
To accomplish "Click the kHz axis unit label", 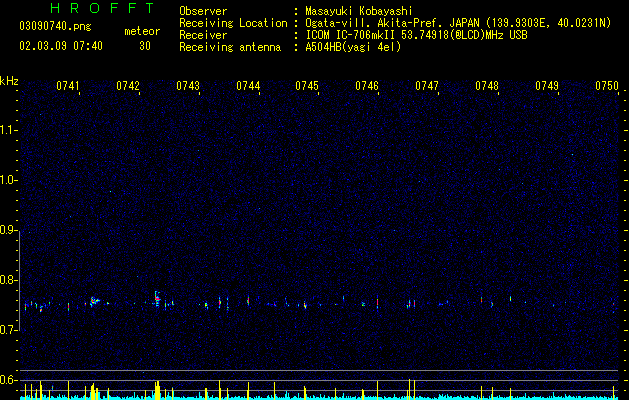I will tap(9, 81).
